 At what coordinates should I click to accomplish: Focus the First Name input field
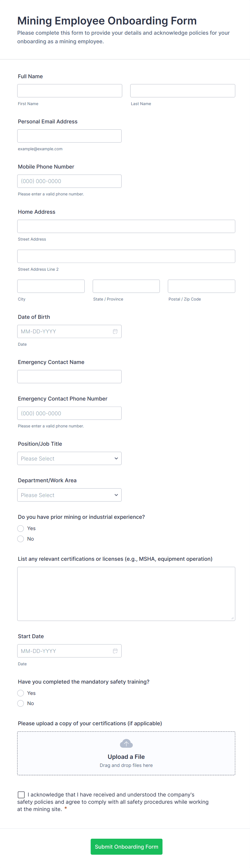(x=70, y=91)
